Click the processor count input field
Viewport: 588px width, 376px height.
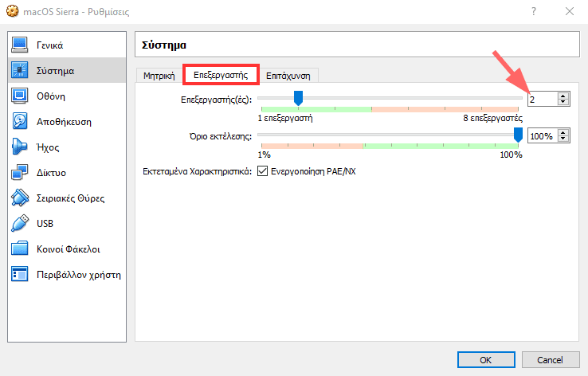[x=543, y=99]
